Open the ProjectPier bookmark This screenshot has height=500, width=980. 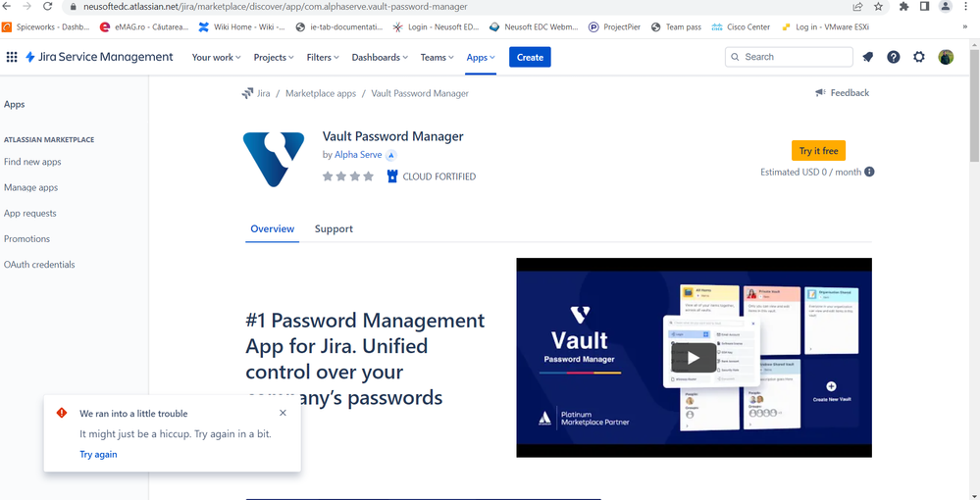(x=615, y=26)
